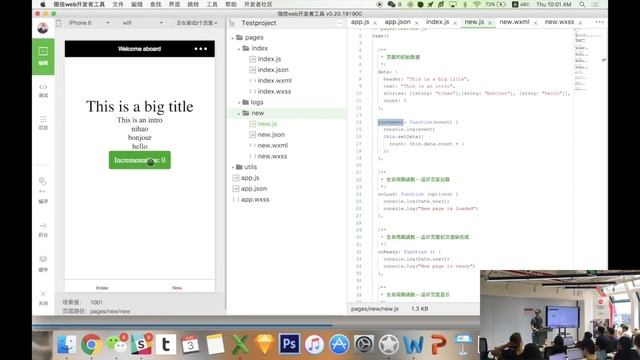Click the code minimap in editor
Image resolution: width=640 pixels, height=360 pixels.
click(x=587, y=61)
